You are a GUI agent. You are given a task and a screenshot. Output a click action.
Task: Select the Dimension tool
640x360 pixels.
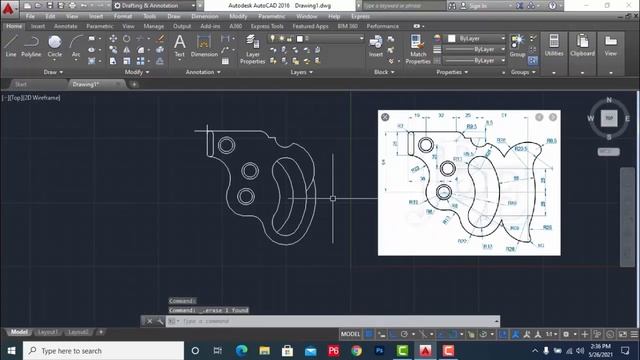[x=204, y=46]
